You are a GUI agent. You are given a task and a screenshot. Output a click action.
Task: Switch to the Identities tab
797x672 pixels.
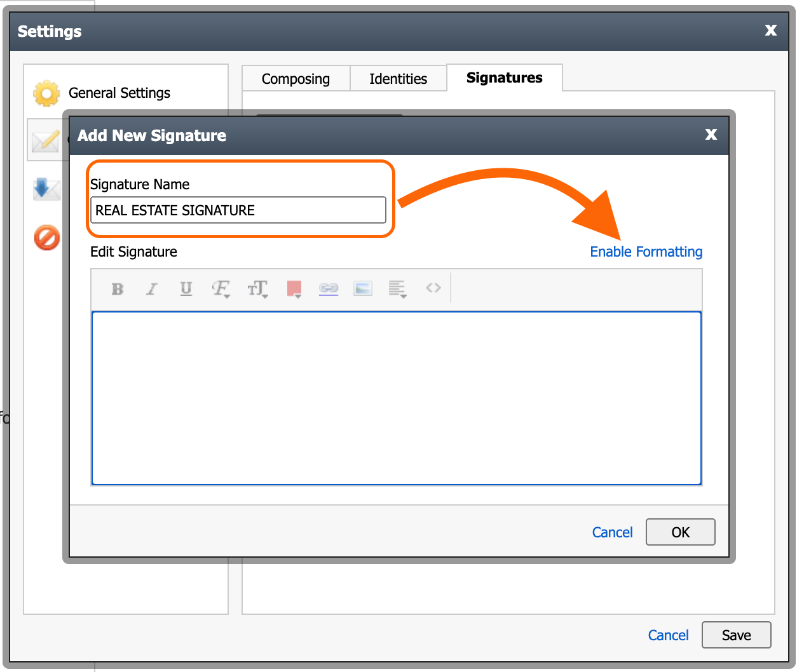(x=398, y=78)
